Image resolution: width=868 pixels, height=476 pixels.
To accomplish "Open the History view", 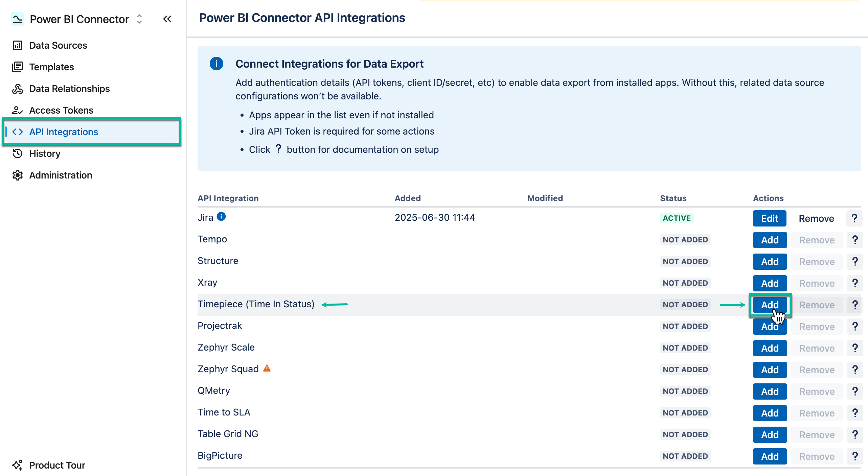I will (45, 153).
